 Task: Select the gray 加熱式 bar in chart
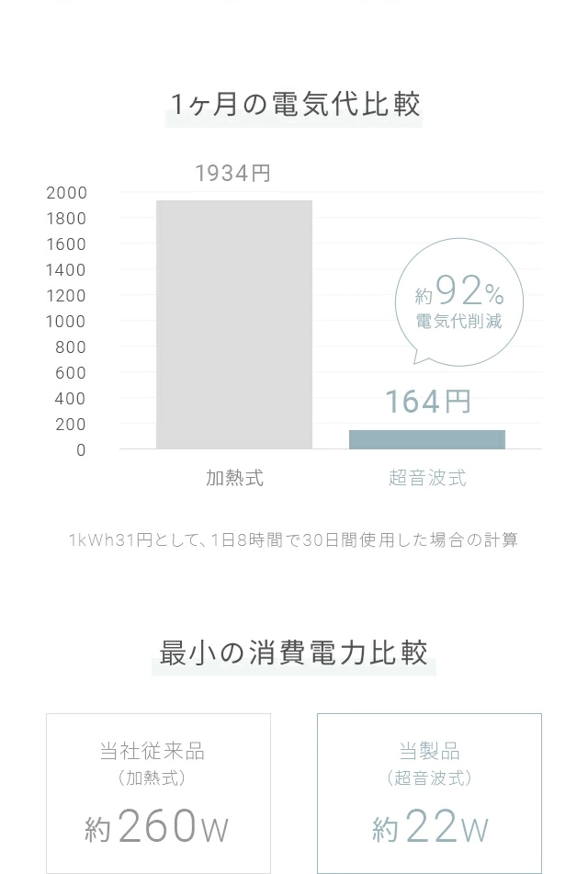[234, 324]
